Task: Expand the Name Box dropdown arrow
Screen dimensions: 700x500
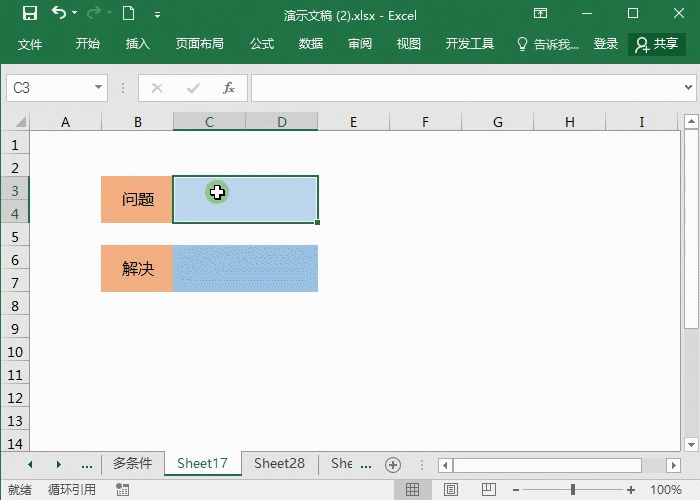Action: click(98, 88)
